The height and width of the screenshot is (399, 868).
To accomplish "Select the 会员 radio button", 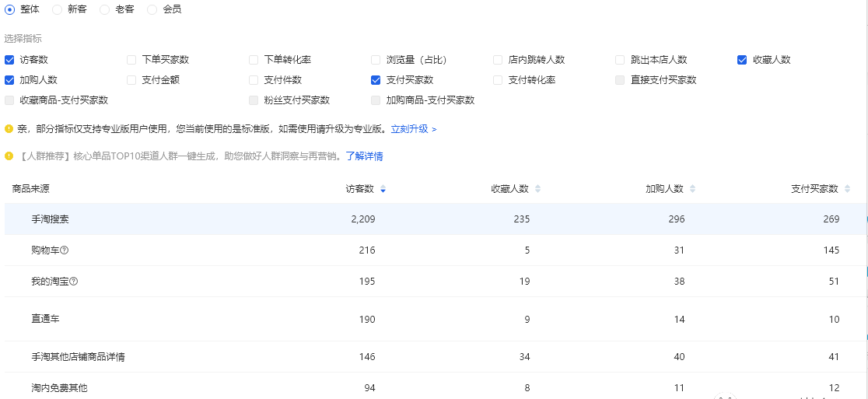I will pos(152,9).
